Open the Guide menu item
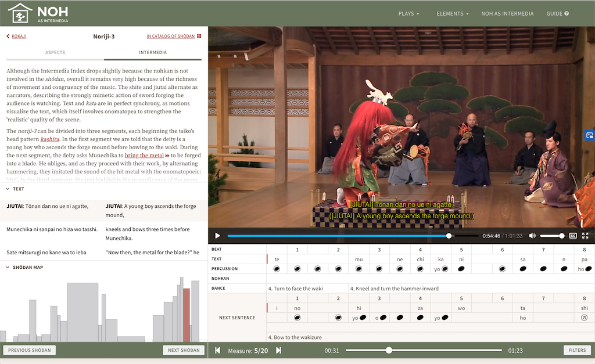Viewport: 595px width, 364px height. pyautogui.click(x=557, y=13)
